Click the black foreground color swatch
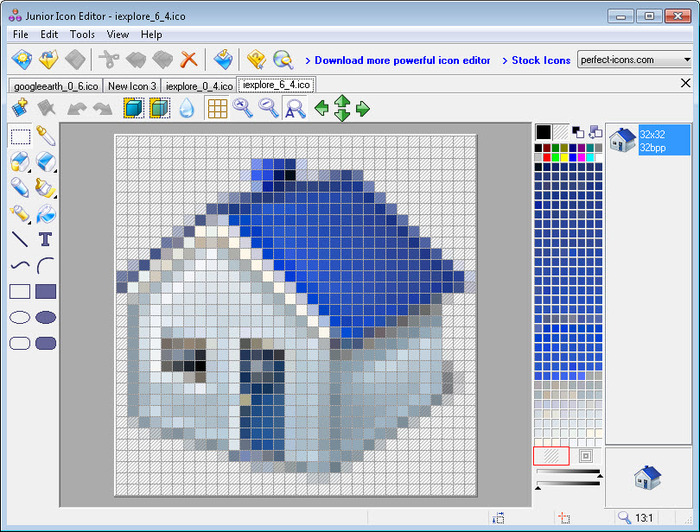Image resolution: width=700 pixels, height=532 pixels. click(x=543, y=132)
